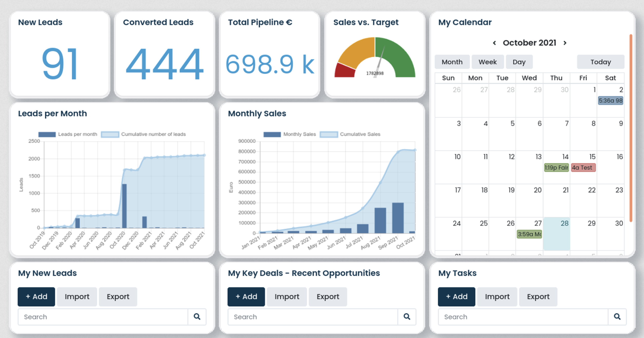Focus the My Key Deals search field
The image size is (644, 338).
(x=313, y=317)
